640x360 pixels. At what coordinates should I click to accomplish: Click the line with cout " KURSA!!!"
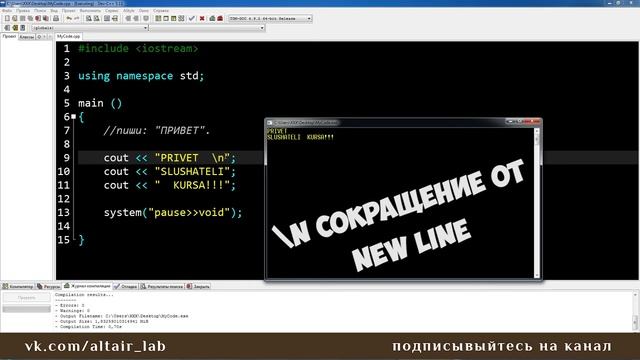pyautogui.click(x=169, y=185)
